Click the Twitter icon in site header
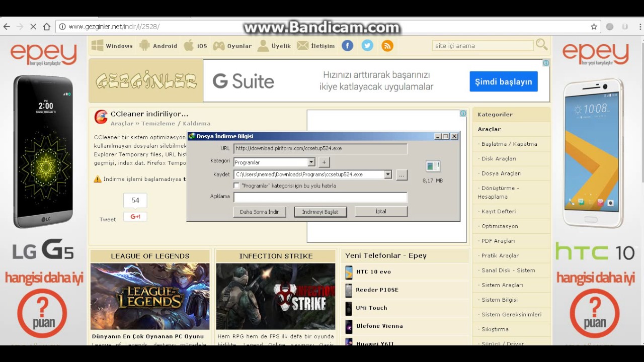644x362 pixels. [367, 46]
